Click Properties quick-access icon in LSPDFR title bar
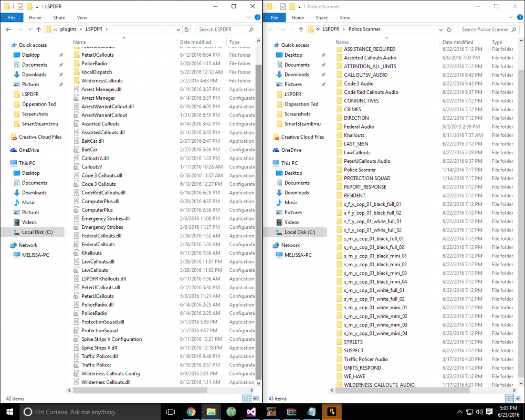 (x=20, y=6)
